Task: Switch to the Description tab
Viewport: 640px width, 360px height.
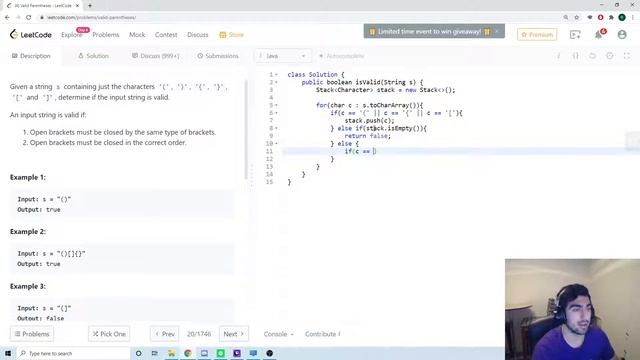Action: click(31, 56)
